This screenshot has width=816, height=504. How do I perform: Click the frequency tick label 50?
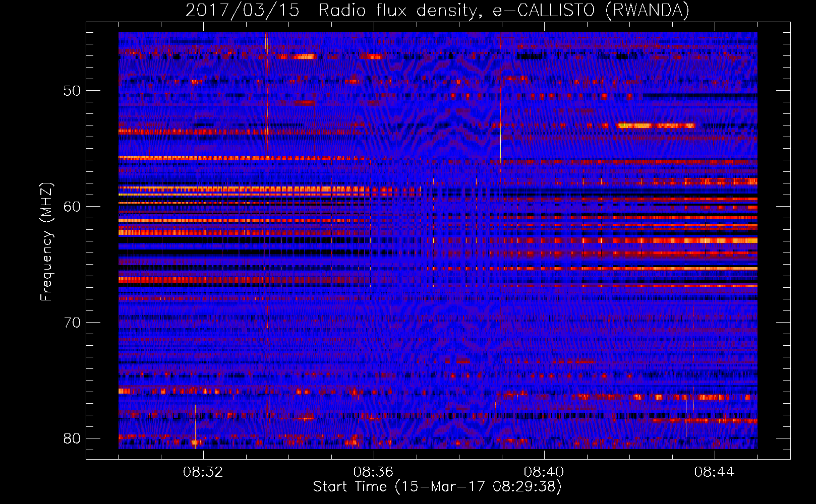tap(72, 91)
